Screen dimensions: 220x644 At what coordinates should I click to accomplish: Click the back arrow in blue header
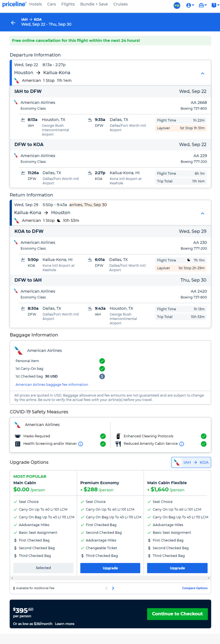tap(13, 23)
